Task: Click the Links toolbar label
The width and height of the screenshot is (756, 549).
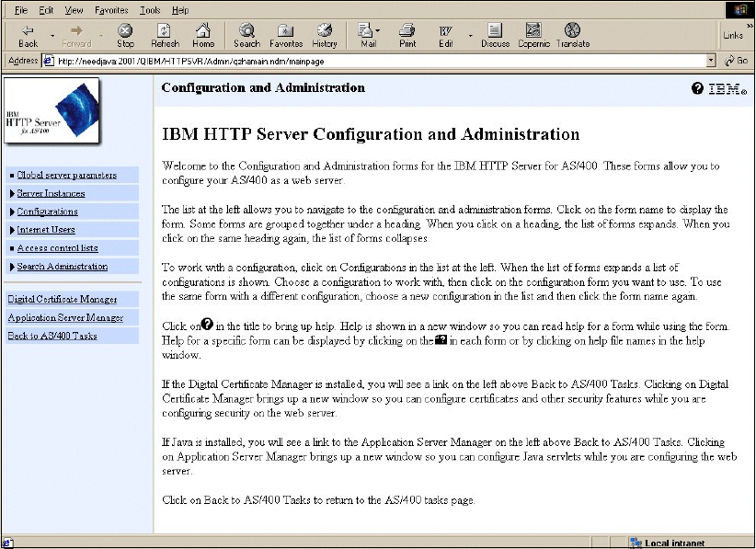Action: (x=733, y=35)
